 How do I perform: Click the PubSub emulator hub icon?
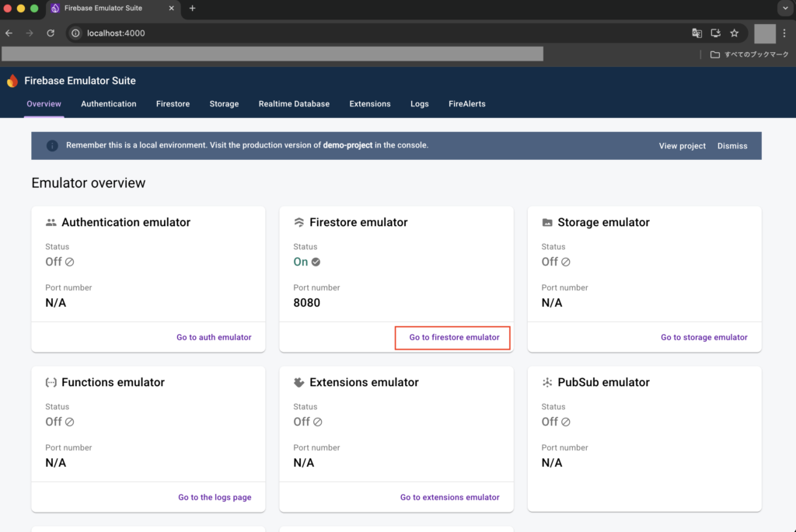click(547, 382)
